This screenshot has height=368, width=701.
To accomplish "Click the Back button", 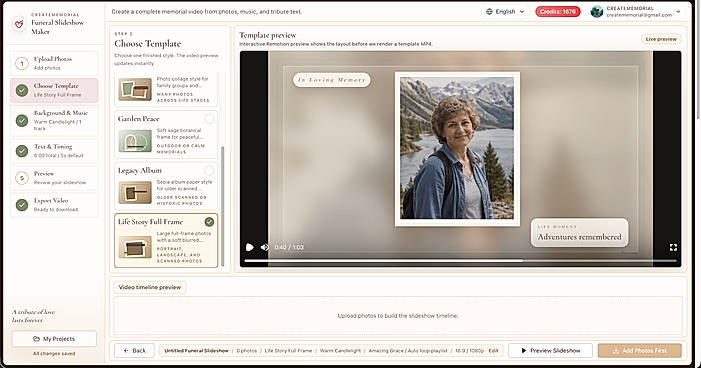I will [x=135, y=351].
